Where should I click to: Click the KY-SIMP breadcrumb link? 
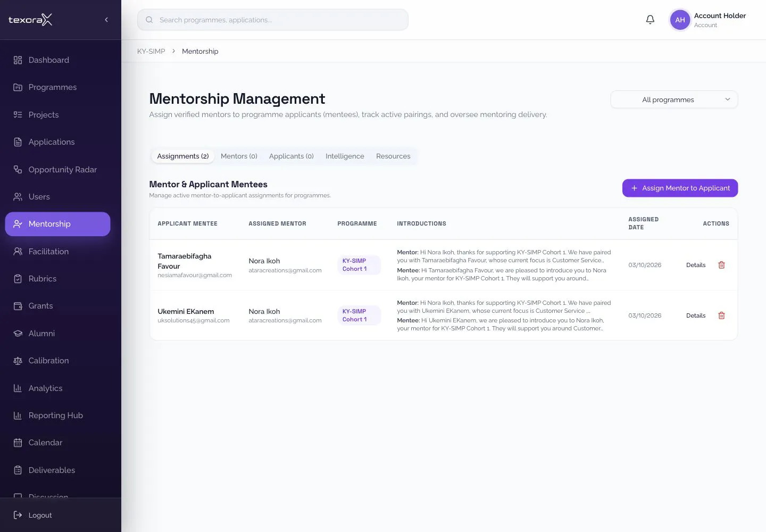[151, 52]
